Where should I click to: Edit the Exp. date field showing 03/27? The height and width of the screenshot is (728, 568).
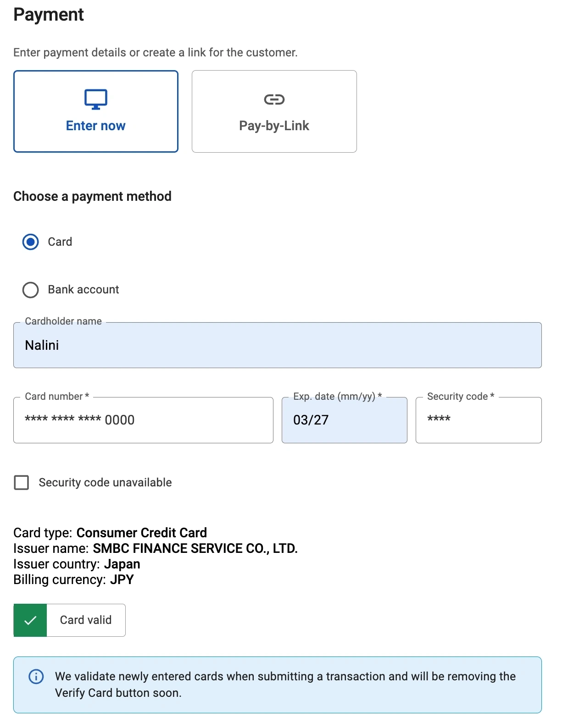344,420
